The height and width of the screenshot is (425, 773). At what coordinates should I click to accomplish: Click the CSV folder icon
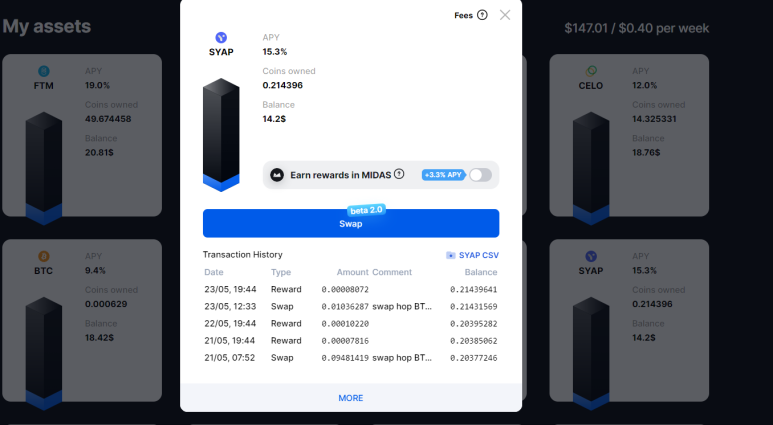pyautogui.click(x=451, y=255)
